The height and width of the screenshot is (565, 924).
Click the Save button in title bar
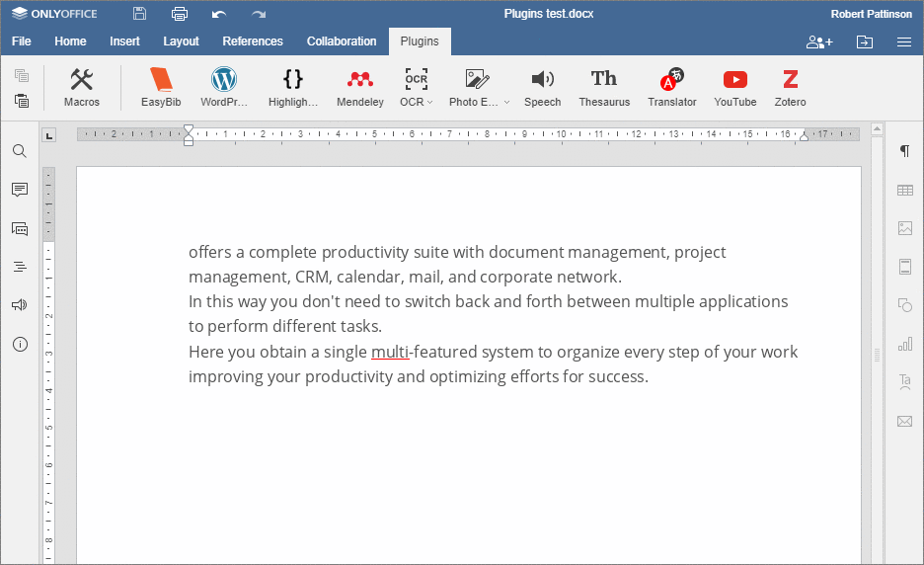click(x=139, y=14)
